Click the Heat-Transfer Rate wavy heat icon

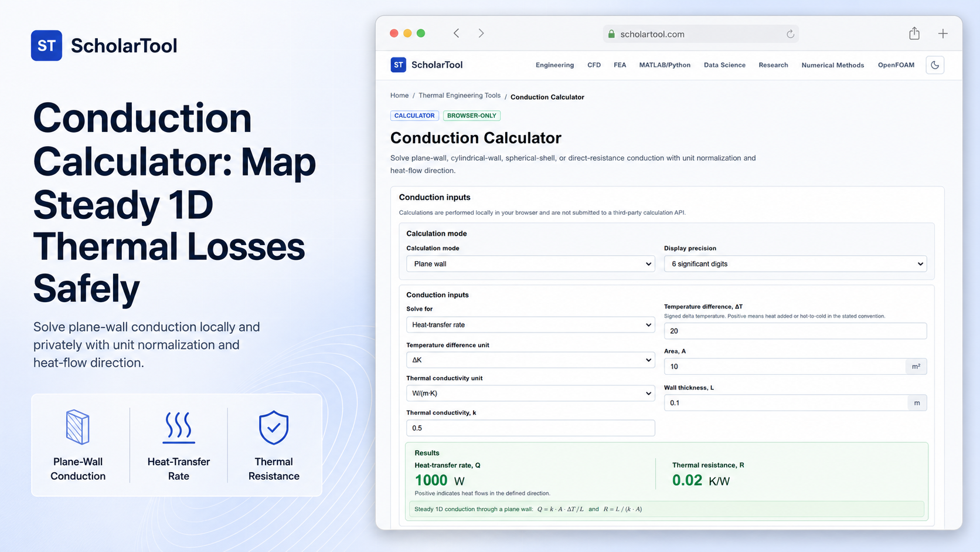click(x=179, y=427)
